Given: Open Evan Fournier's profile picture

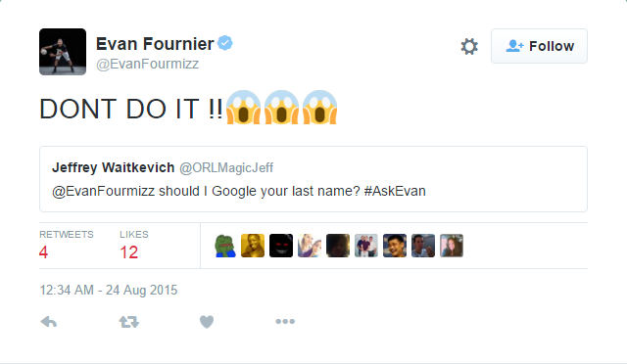Looking at the screenshot, I should pos(63,52).
